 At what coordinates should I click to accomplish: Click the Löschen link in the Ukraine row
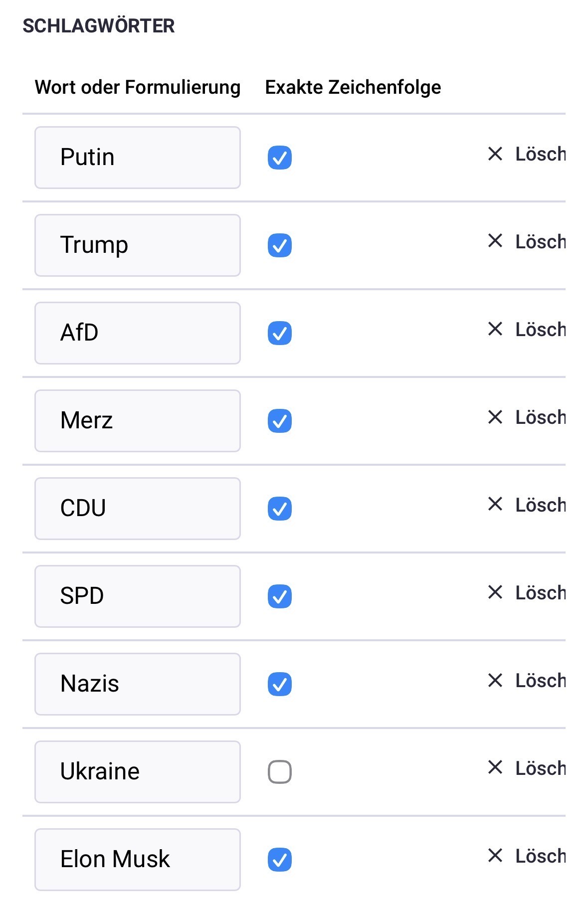541,768
